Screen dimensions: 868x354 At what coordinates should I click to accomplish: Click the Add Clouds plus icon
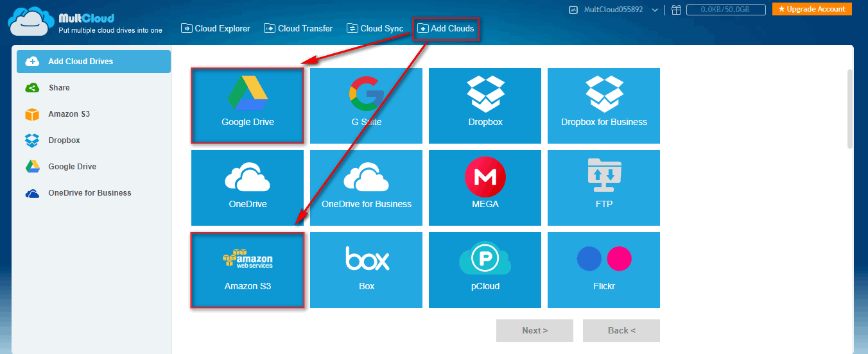tap(422, 28)
